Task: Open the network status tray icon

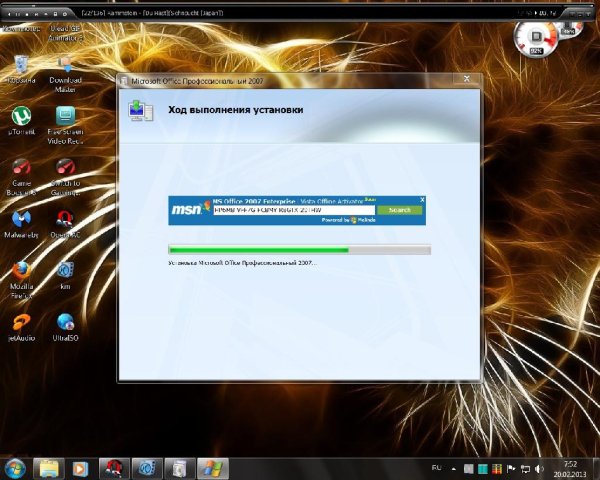Action: coord(525,469)
